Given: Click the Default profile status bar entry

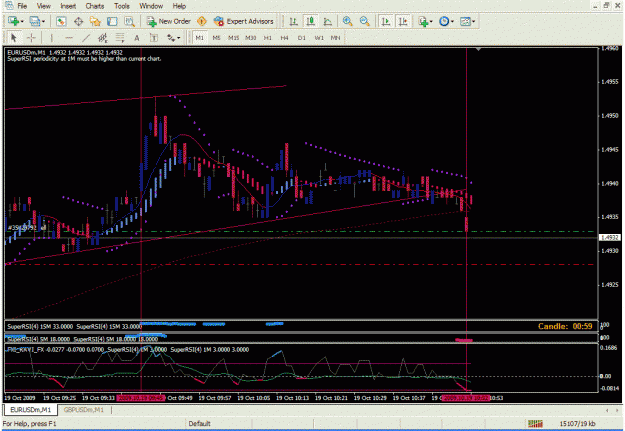Looking at the screenshot, I should pyautogui.click(x=199, y=423).
